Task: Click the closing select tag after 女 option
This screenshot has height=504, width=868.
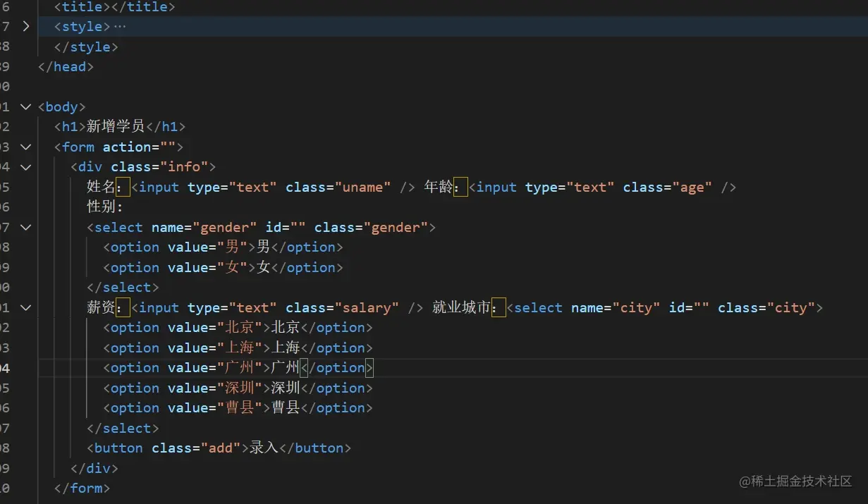Action: click(x=123, y=288)
